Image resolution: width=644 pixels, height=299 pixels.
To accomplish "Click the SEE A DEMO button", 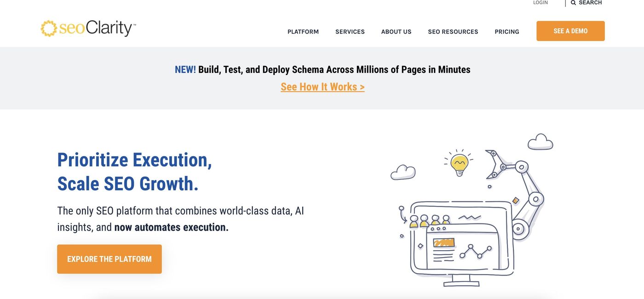I will 570,31.
